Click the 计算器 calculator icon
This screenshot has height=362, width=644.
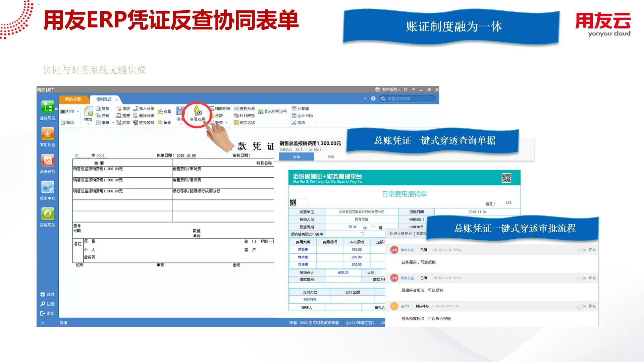294,109
